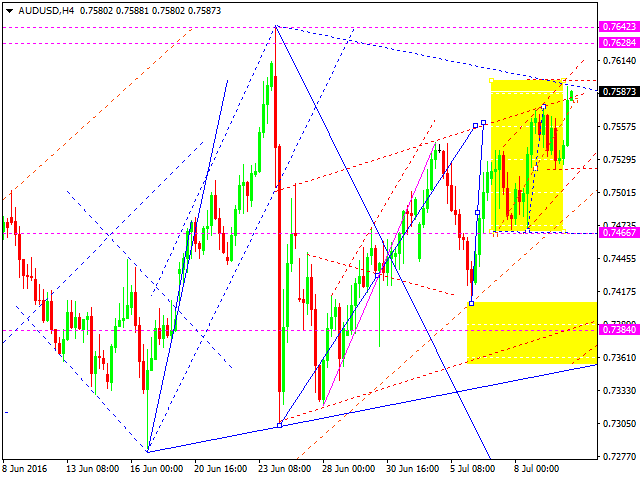This screenshot has height=480, width=640.
Task: Click the 5 Jul 08:00 time label
Action: point(473,469)
